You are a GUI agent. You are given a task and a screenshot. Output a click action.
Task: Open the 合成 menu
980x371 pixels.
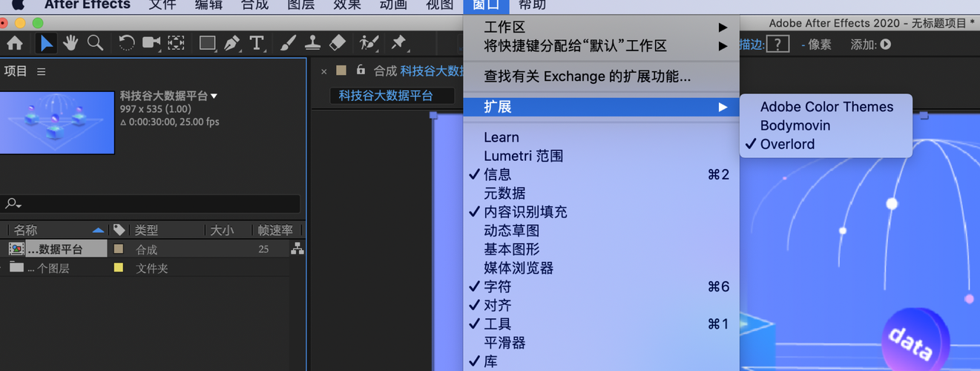[255, 4]
